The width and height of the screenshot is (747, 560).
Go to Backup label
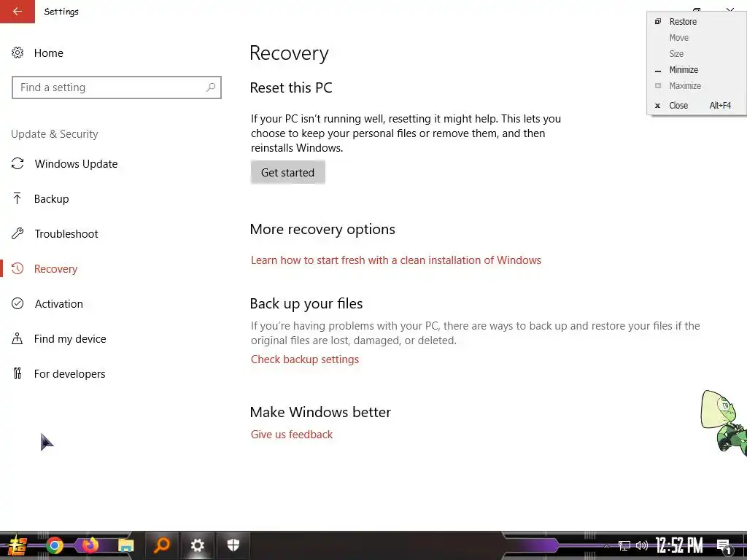coord(52,199)
